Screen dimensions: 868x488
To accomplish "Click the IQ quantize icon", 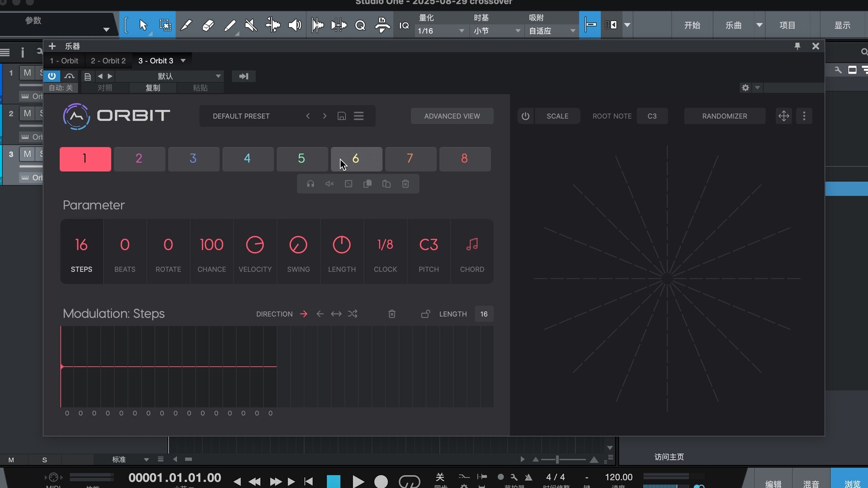I will click(404, 26).
